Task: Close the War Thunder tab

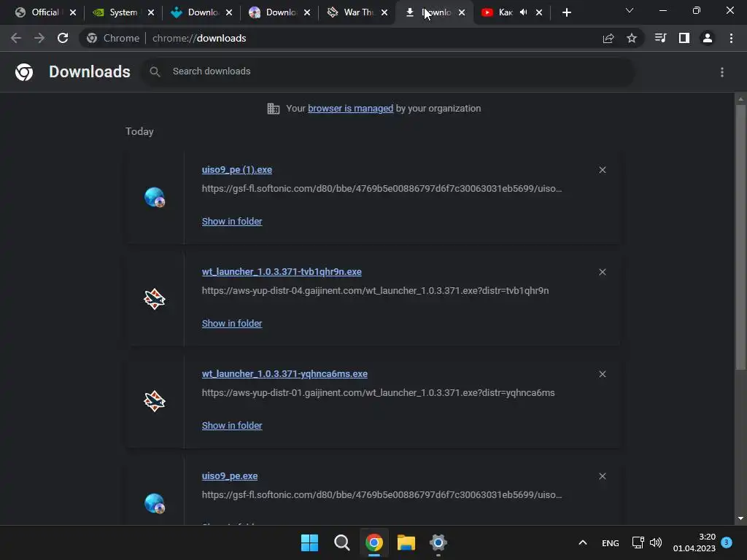Action: pos(384,12)
